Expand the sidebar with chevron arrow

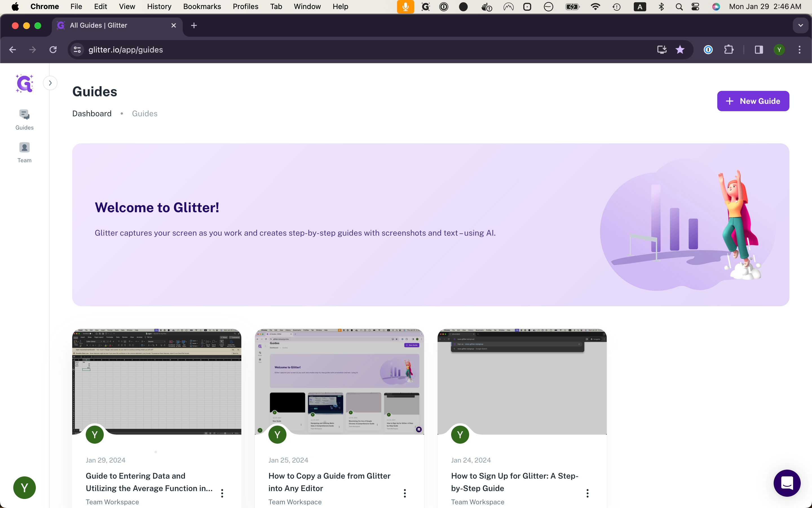coord(50,83)
